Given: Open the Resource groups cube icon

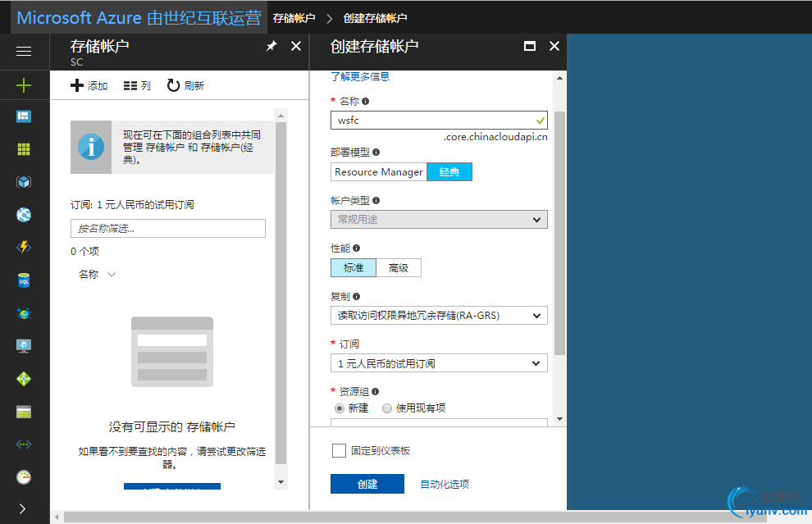Looking at the screenshot, I should pos(24,182).
